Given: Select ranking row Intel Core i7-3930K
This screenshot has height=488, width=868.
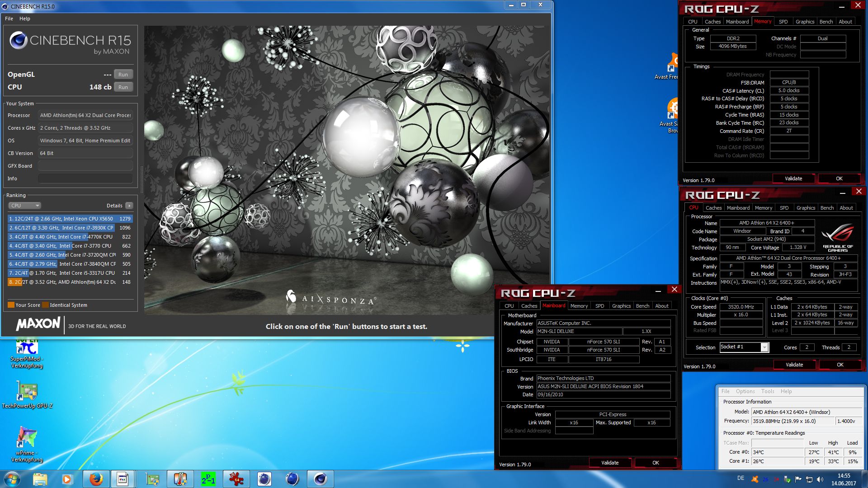Looking at the screenshot, I should coord(70,228).
